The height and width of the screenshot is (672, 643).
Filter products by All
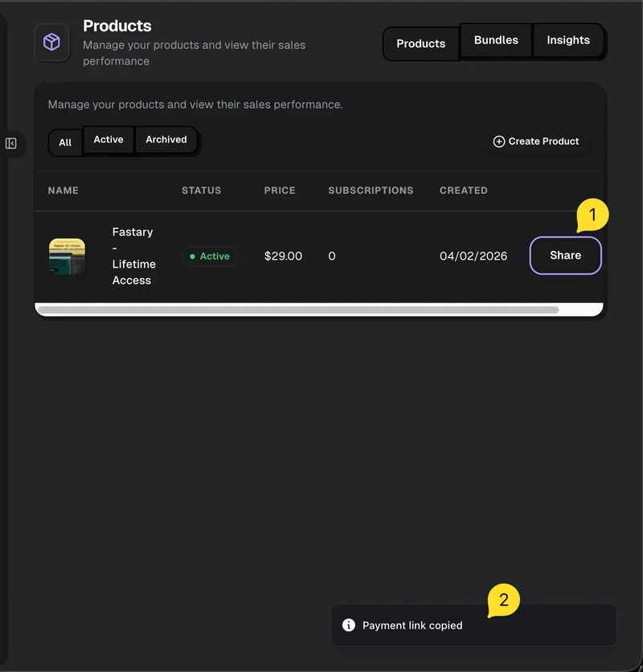click(x=65, y=142)
